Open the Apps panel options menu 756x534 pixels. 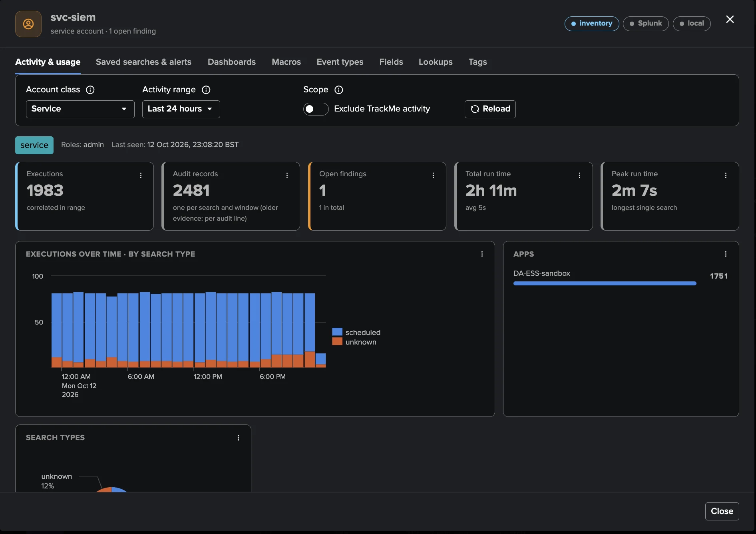(726, 254)
